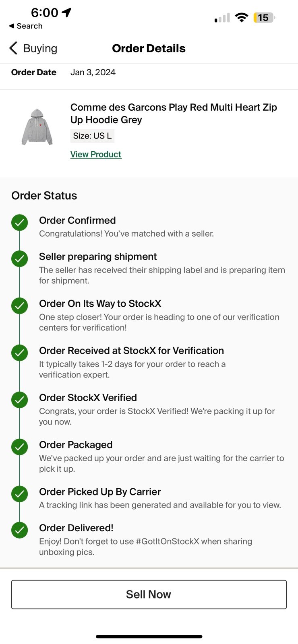Tap the Order Confirmed green checkmark

coord(19,222)
